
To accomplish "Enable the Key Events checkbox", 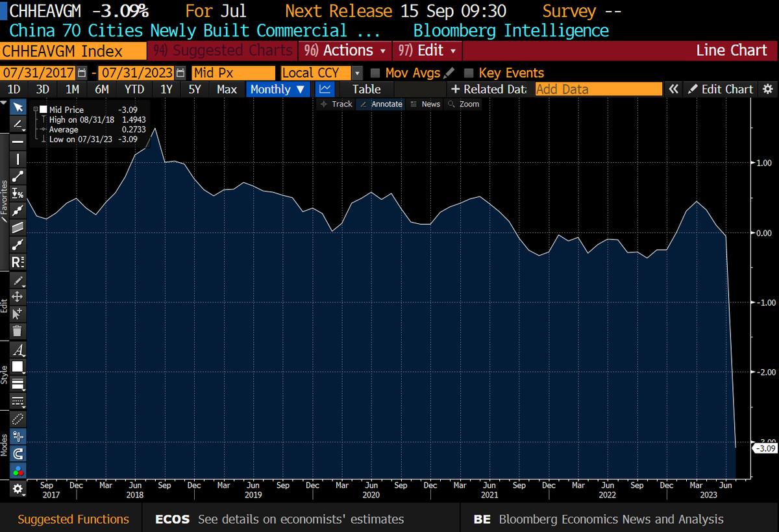I will tap(469, 73).
